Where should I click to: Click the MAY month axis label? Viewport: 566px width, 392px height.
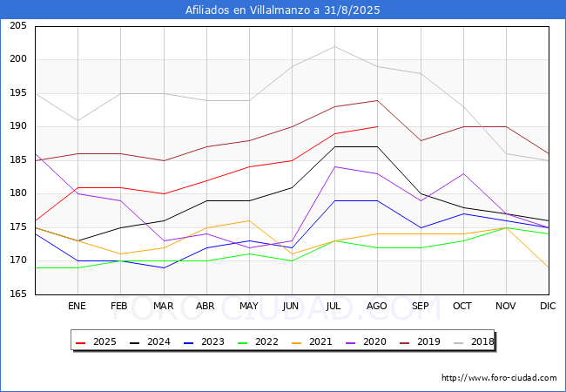249,306
